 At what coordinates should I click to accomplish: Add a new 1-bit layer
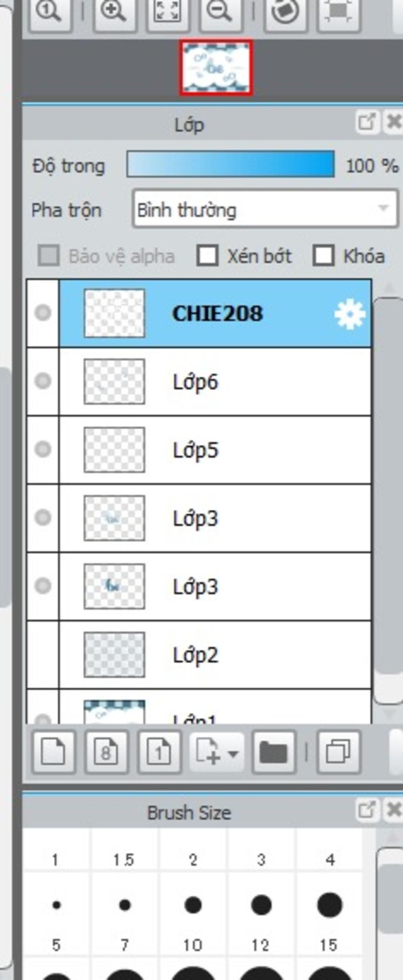(159, 752)
